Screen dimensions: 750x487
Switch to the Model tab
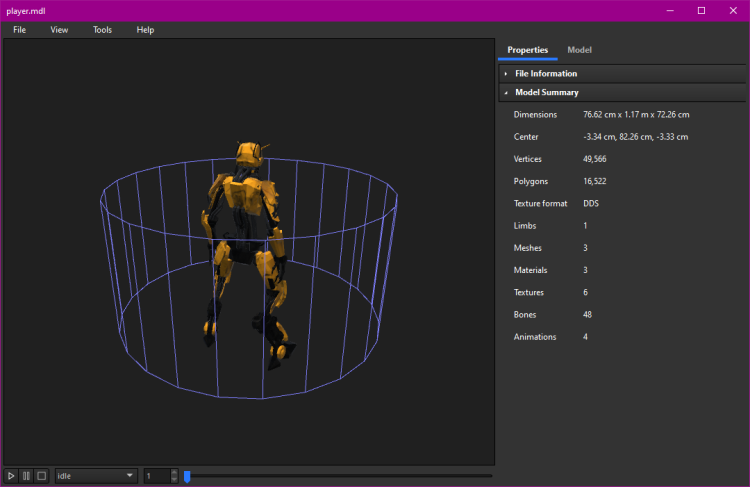579,50
